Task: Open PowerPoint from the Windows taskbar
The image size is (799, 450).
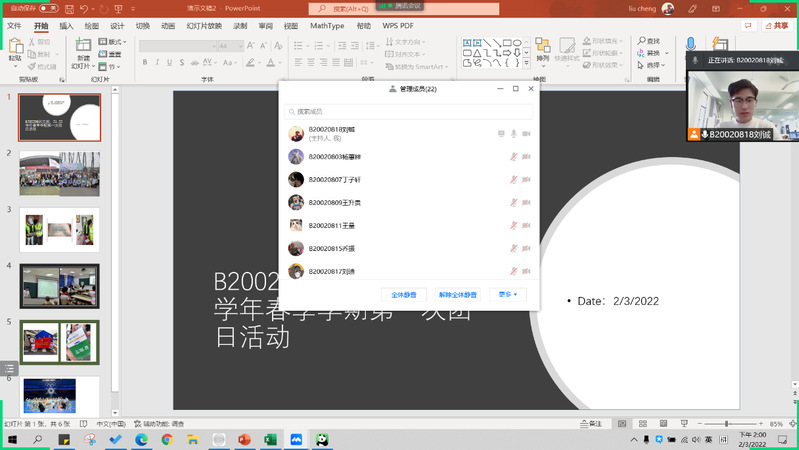Action: pos(244,439)
